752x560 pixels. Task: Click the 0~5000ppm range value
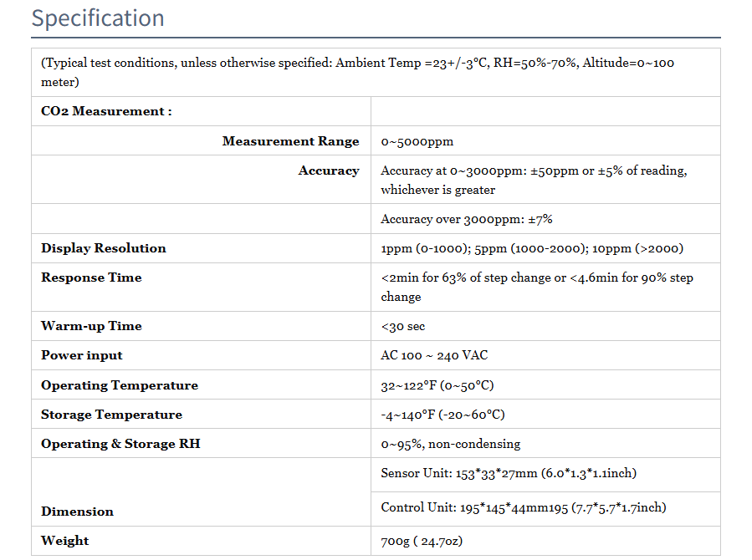coord(417,141)
